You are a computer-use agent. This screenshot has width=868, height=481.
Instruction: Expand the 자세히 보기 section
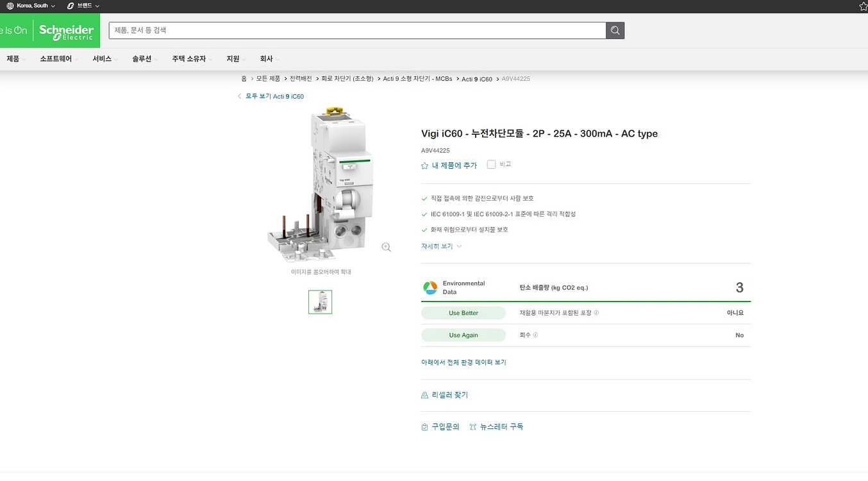tap(442, 246)
